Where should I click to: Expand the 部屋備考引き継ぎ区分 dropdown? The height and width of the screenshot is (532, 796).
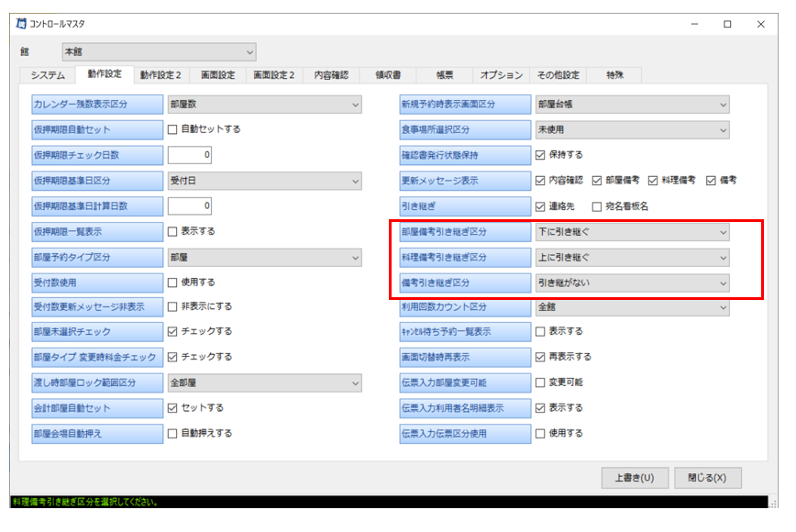(632, 232)
